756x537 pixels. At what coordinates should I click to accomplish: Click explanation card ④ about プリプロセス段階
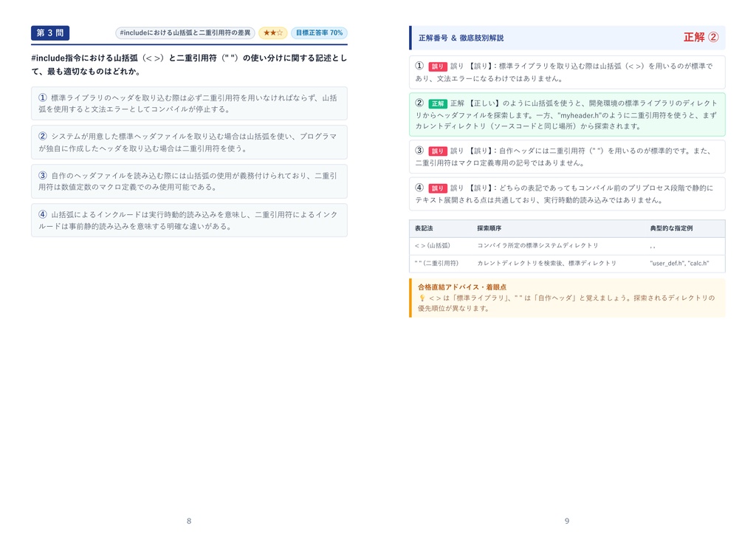click(x=567, y=194)
